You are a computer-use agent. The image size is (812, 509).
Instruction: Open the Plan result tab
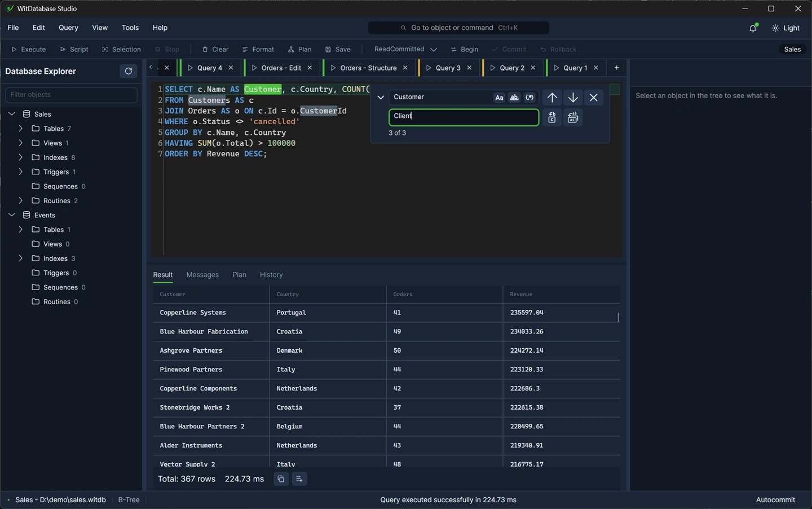tap(239, 275)
